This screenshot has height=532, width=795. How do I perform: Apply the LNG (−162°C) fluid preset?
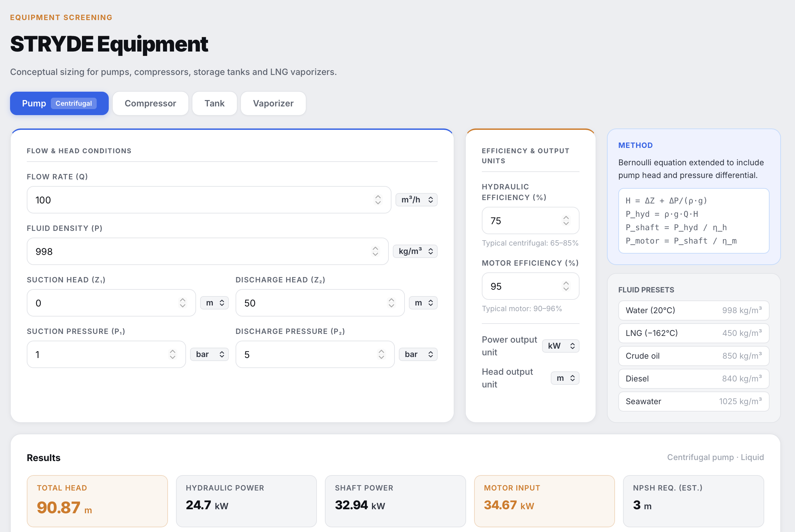tap(693, 333)
